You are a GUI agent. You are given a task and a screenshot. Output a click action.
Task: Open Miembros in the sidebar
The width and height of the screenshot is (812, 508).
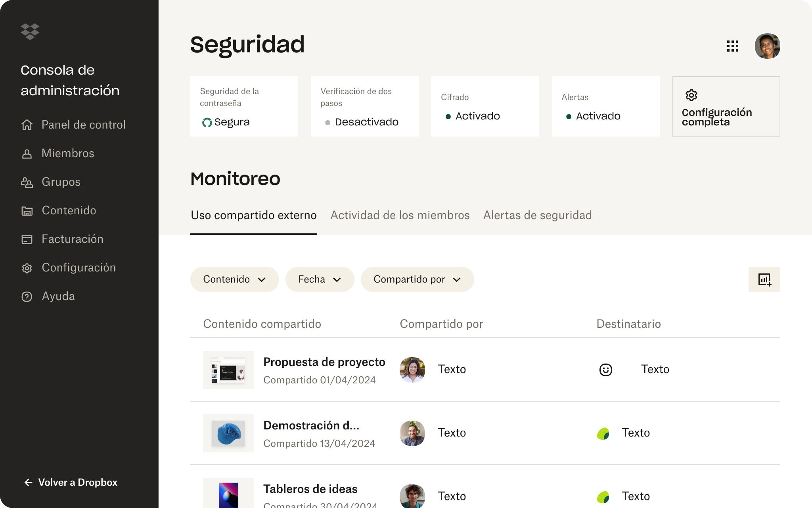pyautogui.click(x=57, y=153)
